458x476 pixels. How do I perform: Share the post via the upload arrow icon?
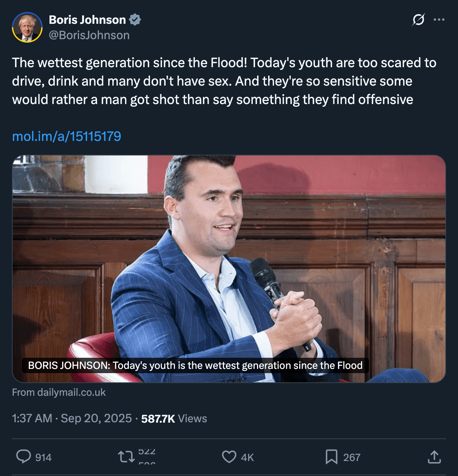434,457
